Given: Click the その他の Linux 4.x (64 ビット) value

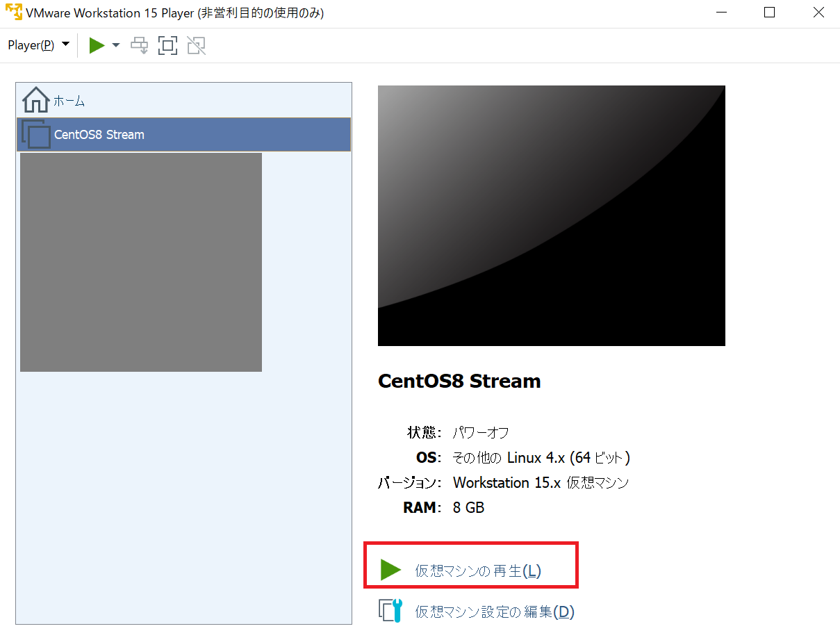Looking at the screenshot, I should (x=541, y=457).
